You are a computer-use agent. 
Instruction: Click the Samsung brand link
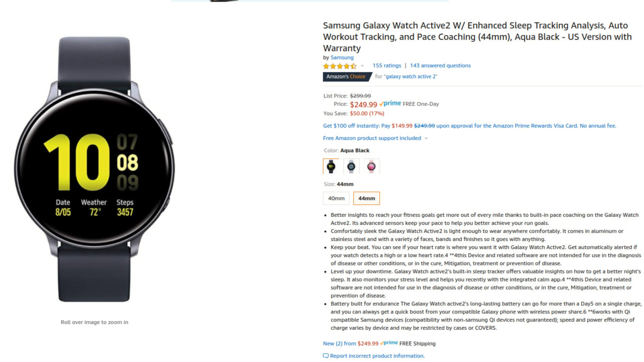(342, 57)
